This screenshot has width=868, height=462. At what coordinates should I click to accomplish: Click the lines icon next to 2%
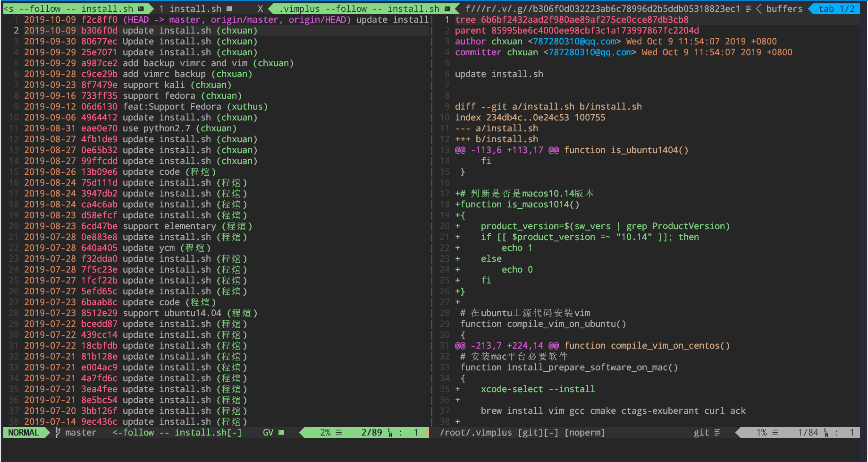click(339, 432)
